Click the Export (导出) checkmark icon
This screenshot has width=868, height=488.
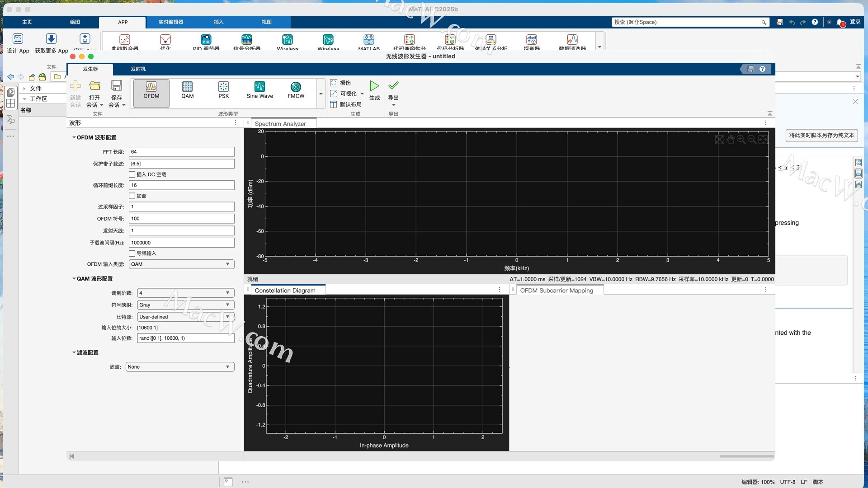coord(393,86)
